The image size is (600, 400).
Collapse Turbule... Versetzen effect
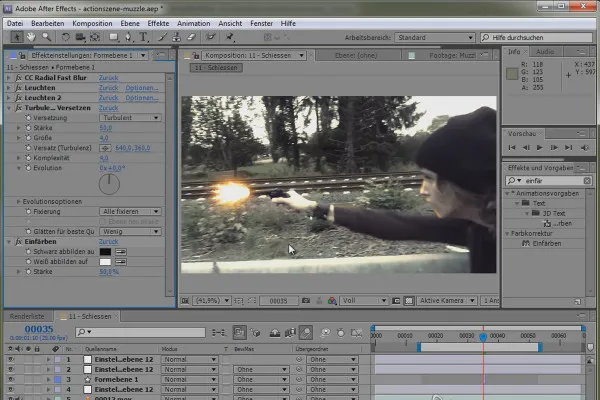pos(8,108)
